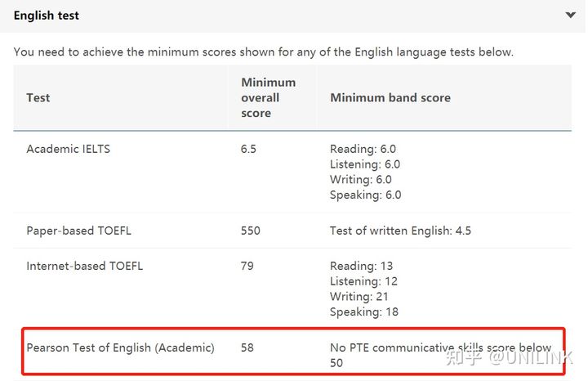Click Test of written English: 4.5
588x381 pixels.
pos(400,231)
